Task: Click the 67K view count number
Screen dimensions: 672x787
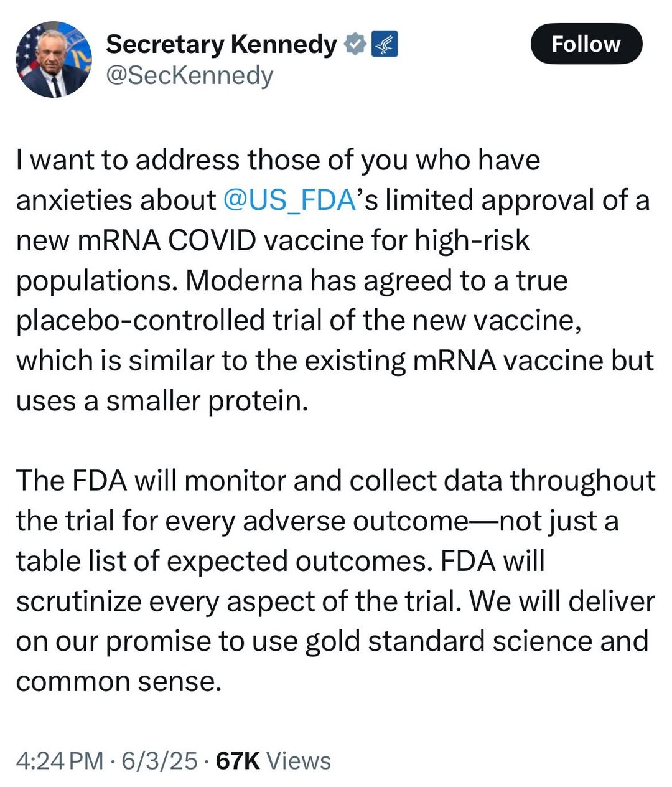Action: [x=237, y=761]
